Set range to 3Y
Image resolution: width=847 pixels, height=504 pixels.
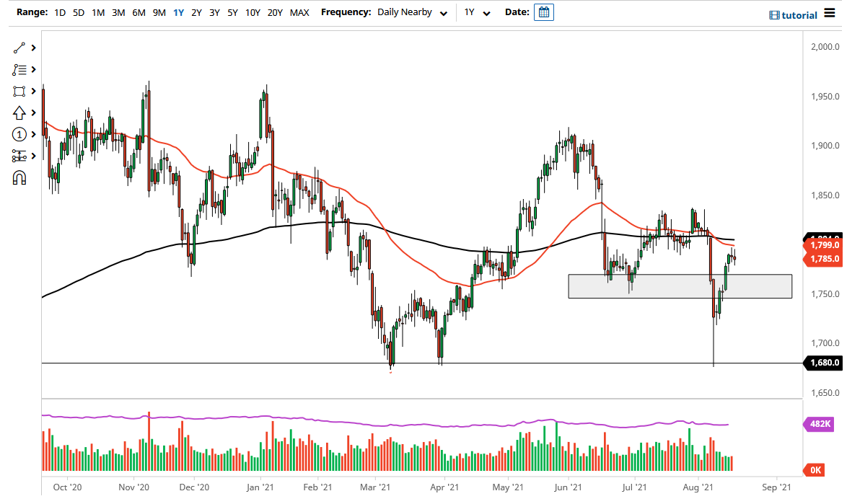tap(214, 12)
